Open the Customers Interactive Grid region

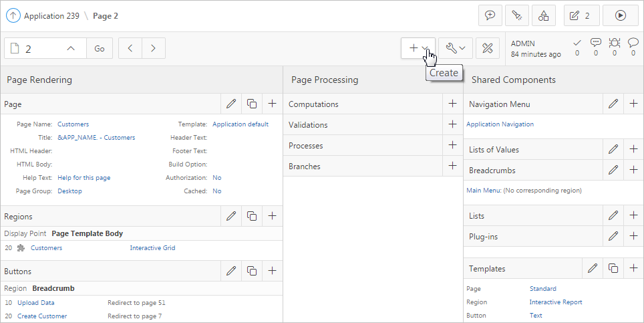(46, 248)
